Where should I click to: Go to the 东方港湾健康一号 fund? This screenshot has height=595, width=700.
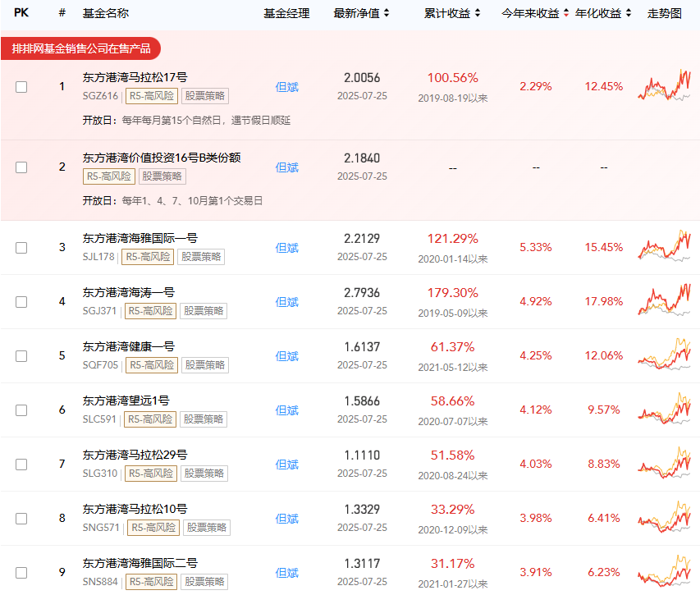(x=129, y=347)
